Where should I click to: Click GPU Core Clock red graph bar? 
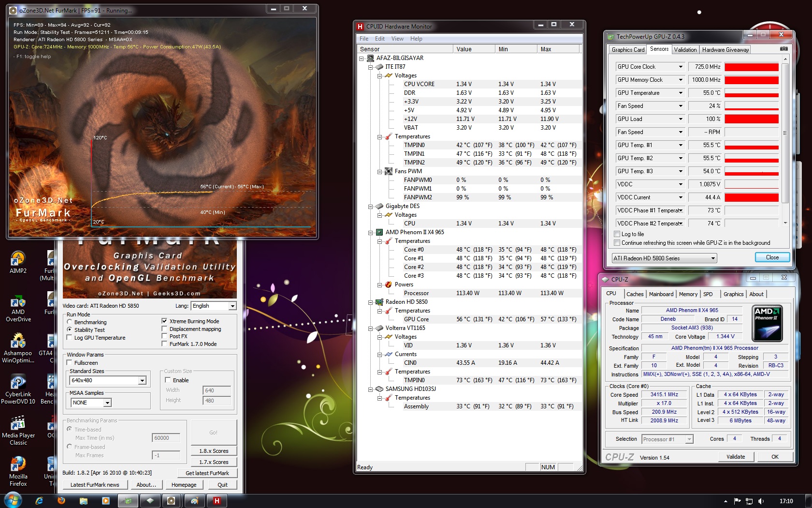(752, 67)
